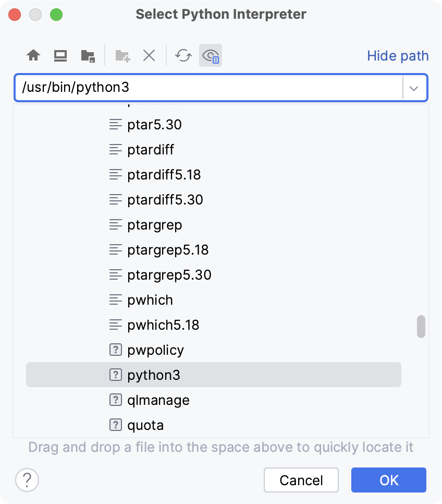Jump to the Project directory icon
442x504 pixels.
tap(88, 55)
